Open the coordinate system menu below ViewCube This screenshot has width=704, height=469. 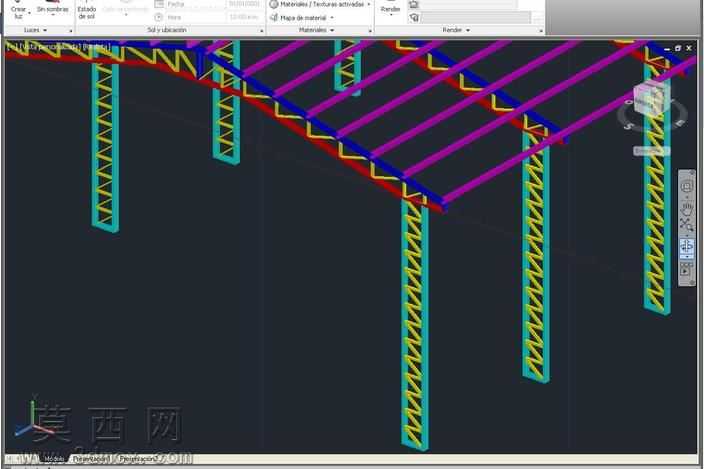click(651, 151)
